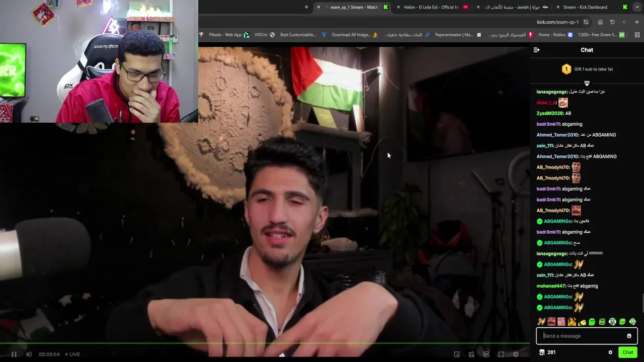
Task: Jump to LIVE indicator in player
Action: 72,354
